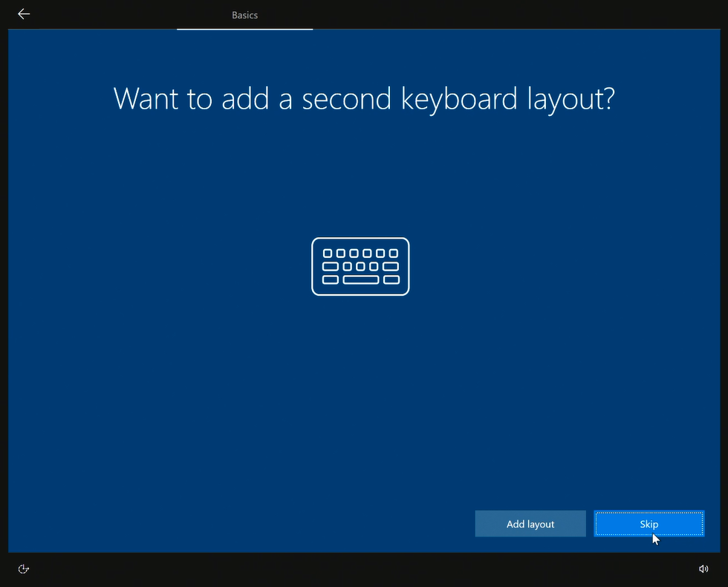Screen dimensions: 728x587
Task: Click the white underline beneath the Basics tab
Action: [244, 29]
